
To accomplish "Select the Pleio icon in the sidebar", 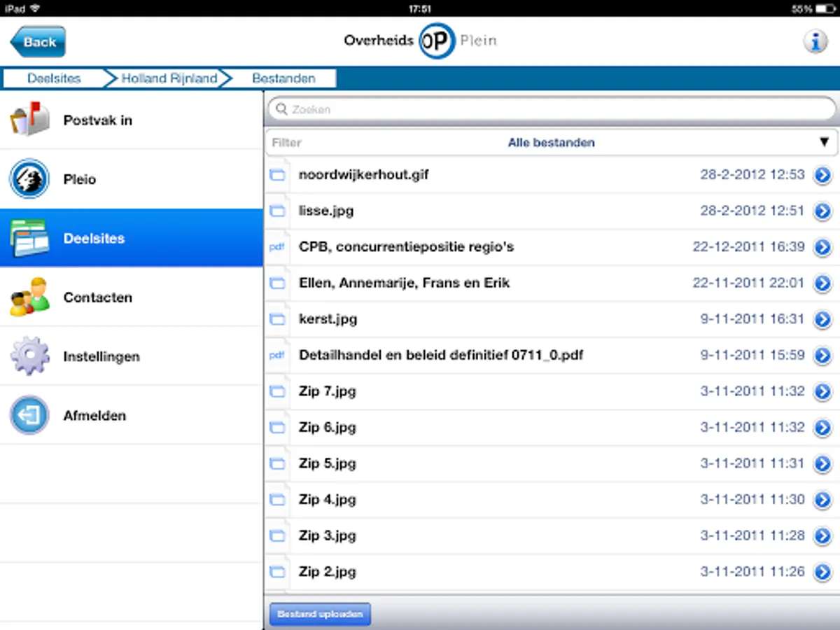I will click(29, 179).
